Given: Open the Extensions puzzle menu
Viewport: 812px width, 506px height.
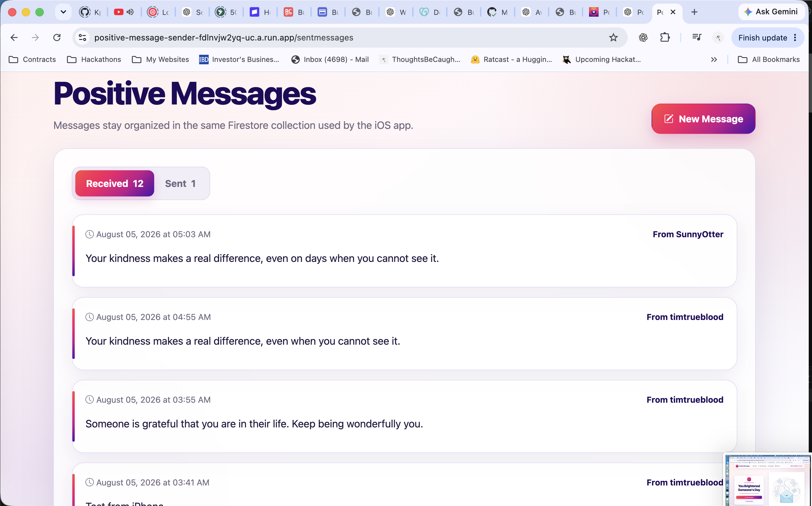Looking at the screenshot, I should pos(665,38).
